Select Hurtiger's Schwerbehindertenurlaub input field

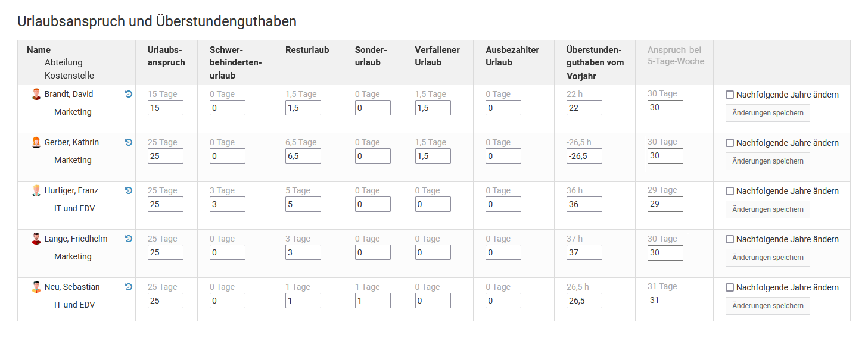click(x=228, y=204)
